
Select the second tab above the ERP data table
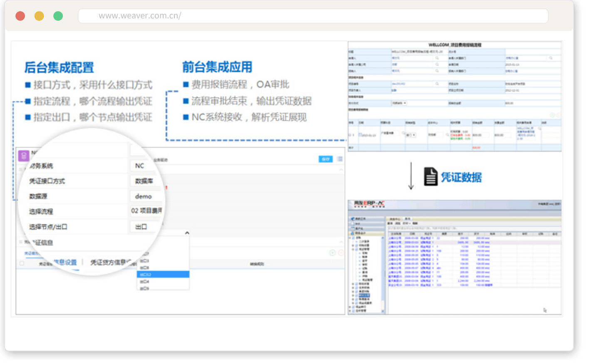click(x=407, y=219)
